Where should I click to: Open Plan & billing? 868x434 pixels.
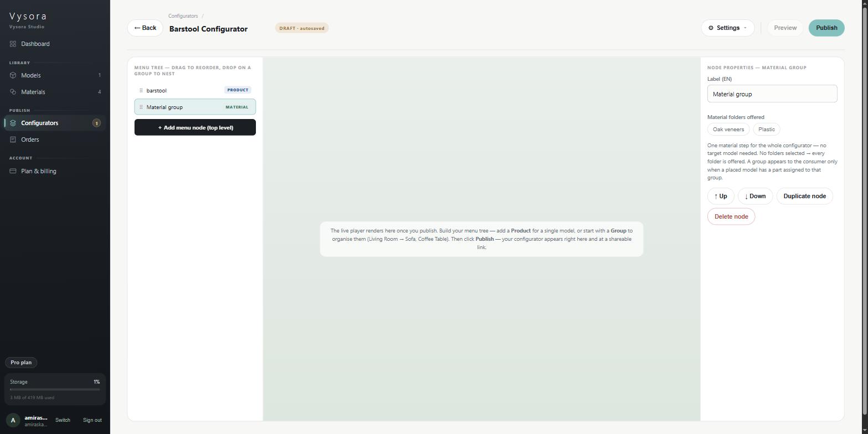[x=55, y=171]
